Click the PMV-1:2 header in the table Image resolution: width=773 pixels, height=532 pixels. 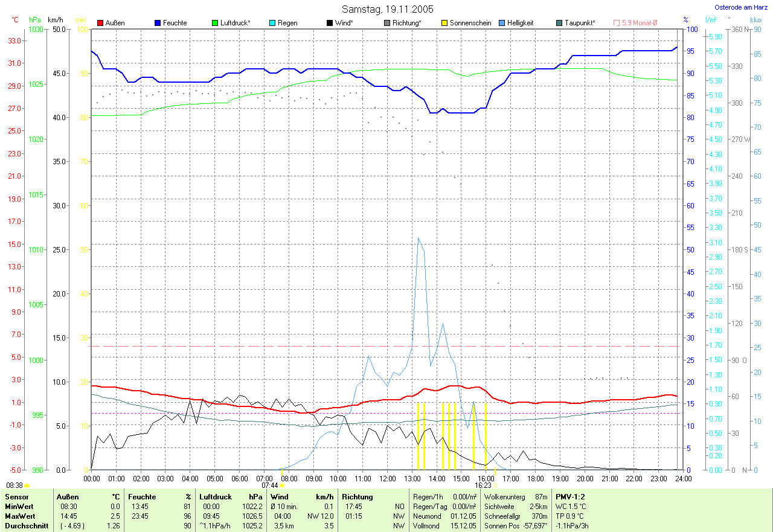point(570,497)
